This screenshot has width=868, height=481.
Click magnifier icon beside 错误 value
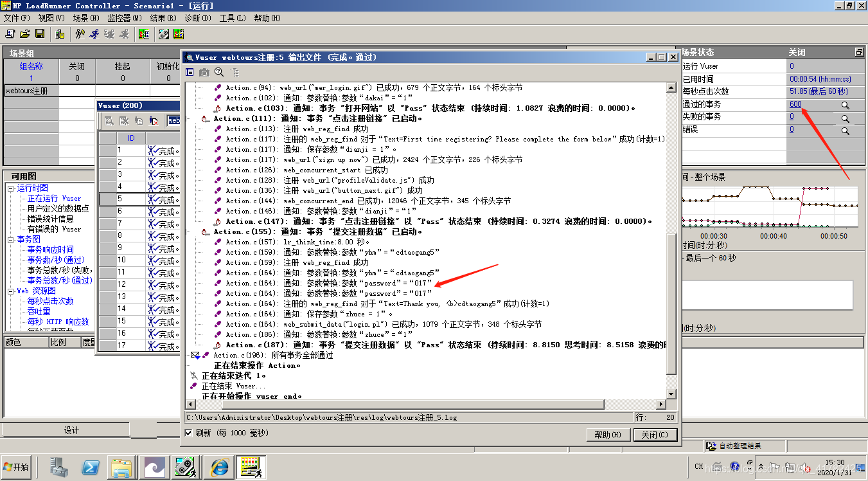(x=846, y=131)
